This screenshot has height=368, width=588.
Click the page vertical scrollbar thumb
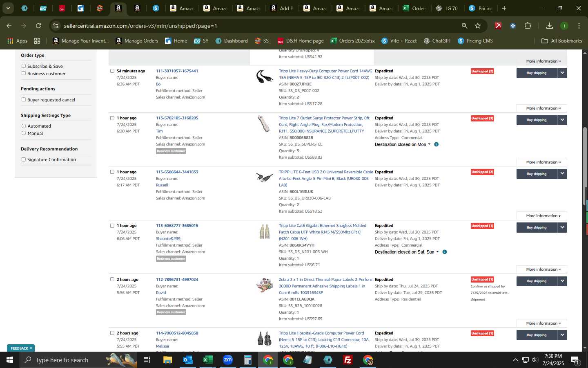click(x=585, y=167)
